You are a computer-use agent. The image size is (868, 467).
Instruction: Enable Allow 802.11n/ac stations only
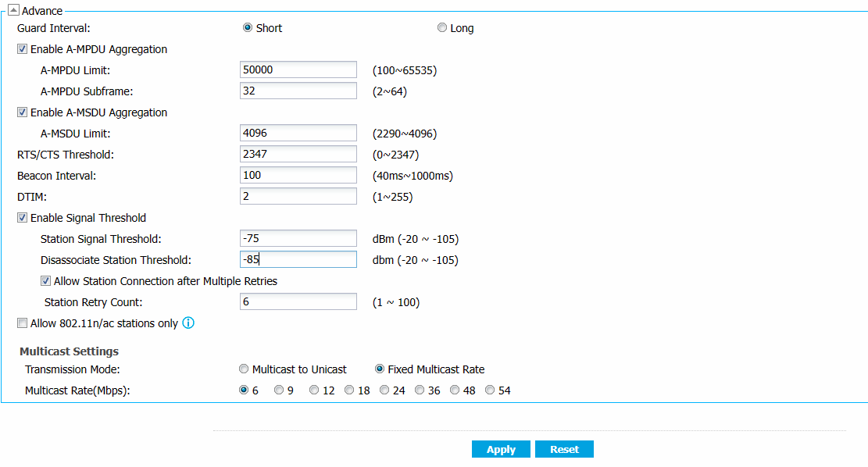coord(22,323)
